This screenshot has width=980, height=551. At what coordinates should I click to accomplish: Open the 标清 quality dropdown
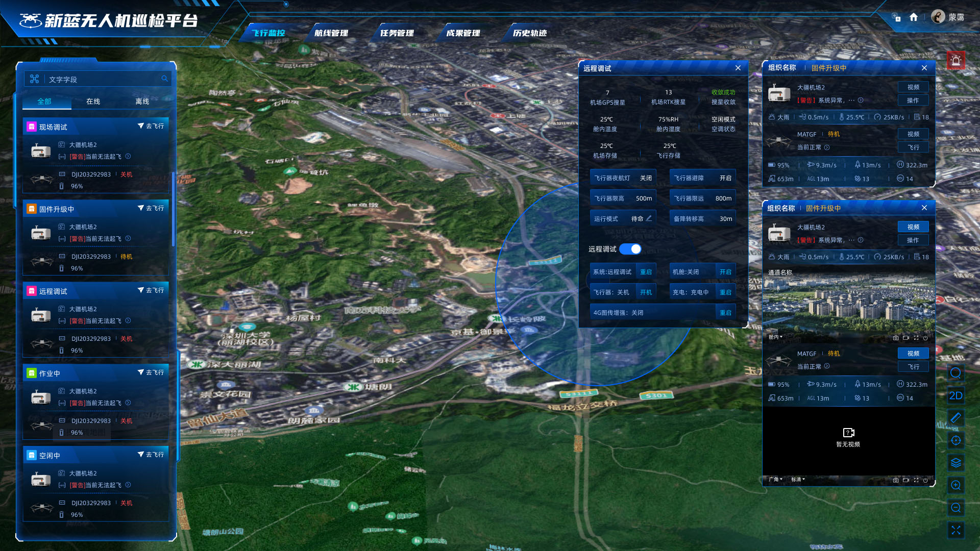(x=798, y=480)
